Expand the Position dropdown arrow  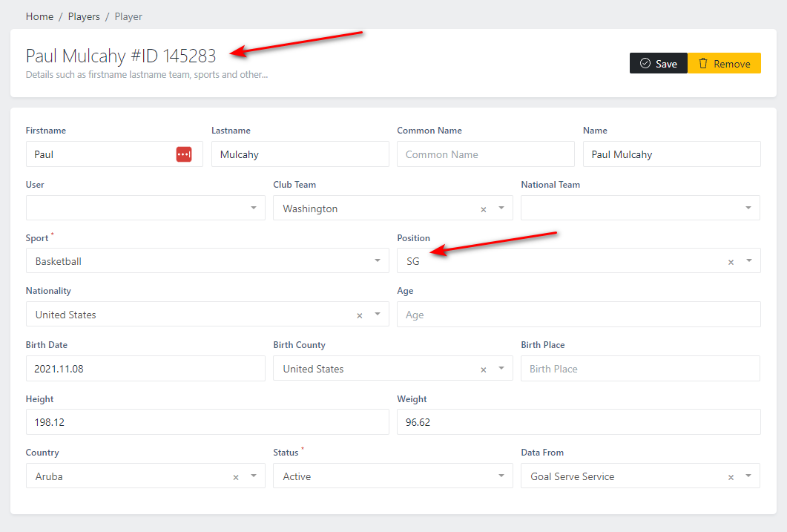pyautogui.click(x=749, y=260)
